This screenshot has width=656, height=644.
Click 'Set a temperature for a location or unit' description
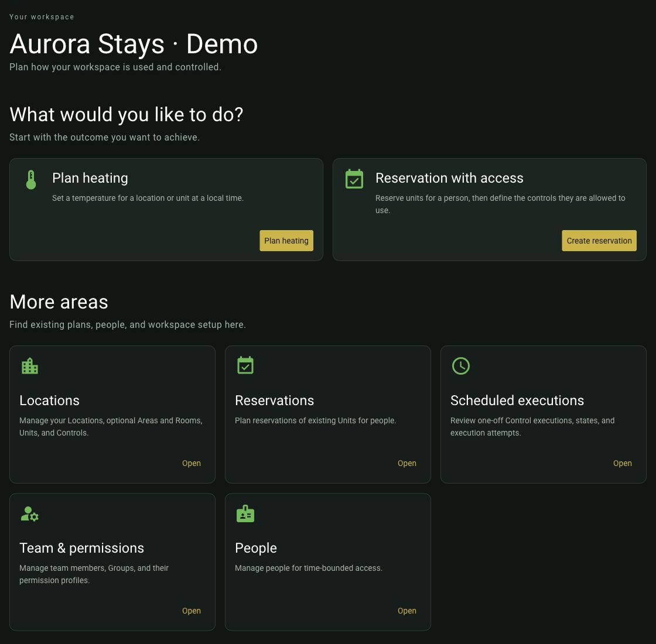click(x=148, y=198)
